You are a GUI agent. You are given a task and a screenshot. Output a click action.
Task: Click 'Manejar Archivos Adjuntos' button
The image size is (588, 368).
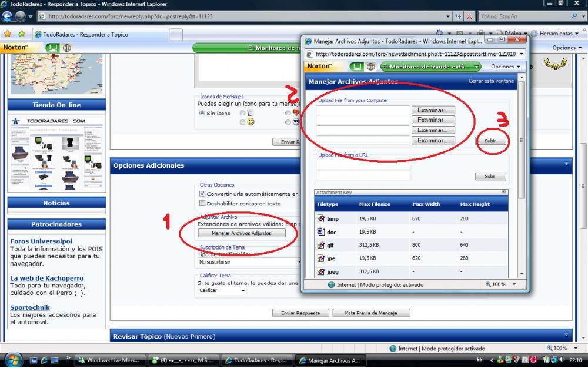tap(241, 233)
